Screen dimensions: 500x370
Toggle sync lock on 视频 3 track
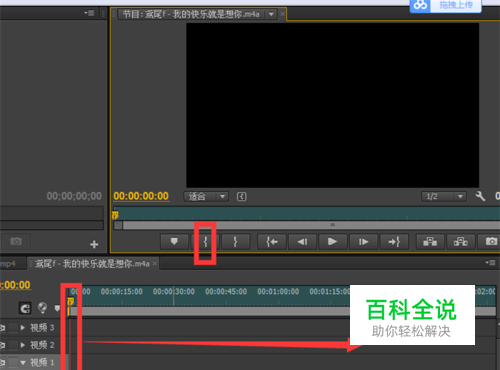(x=13, y=328)
